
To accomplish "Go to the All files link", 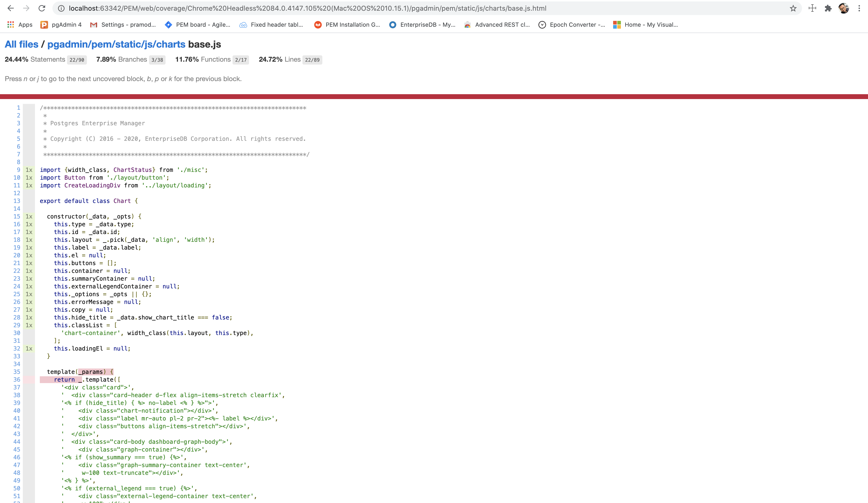I will [21, 44].
